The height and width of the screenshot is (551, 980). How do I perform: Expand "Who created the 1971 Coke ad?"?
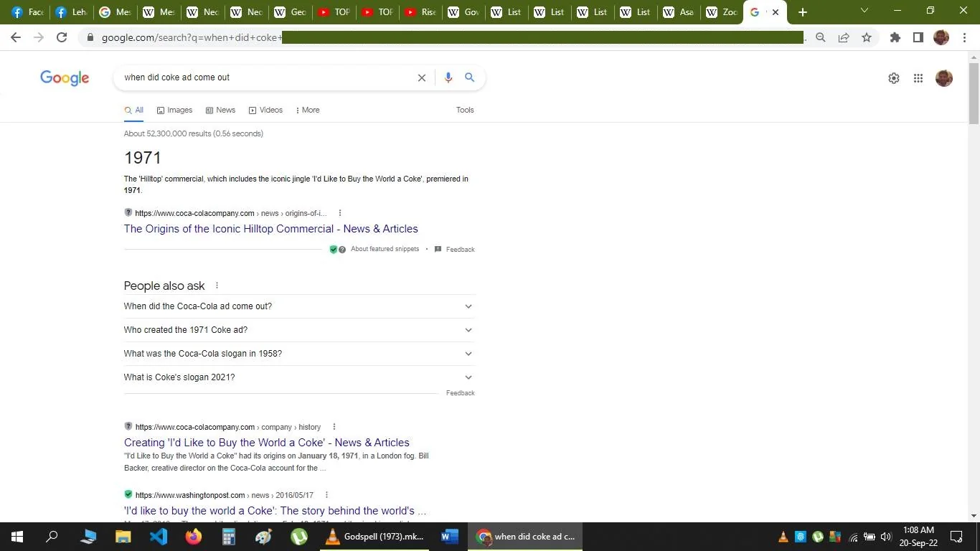pyautogui.click(x=299, y=330)
